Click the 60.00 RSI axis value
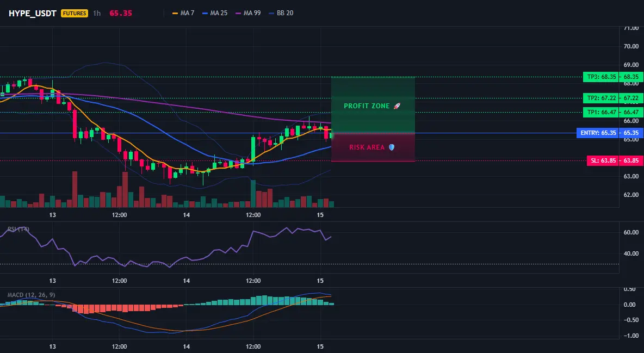This screenshot has height=353, width=644. [631, 232]
